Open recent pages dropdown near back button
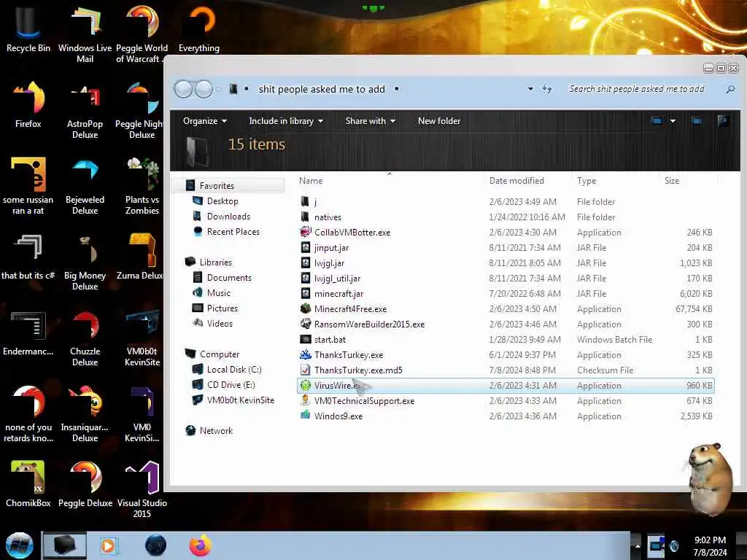The height and width of the screenshot is (560, 747). tap(218, 89)
